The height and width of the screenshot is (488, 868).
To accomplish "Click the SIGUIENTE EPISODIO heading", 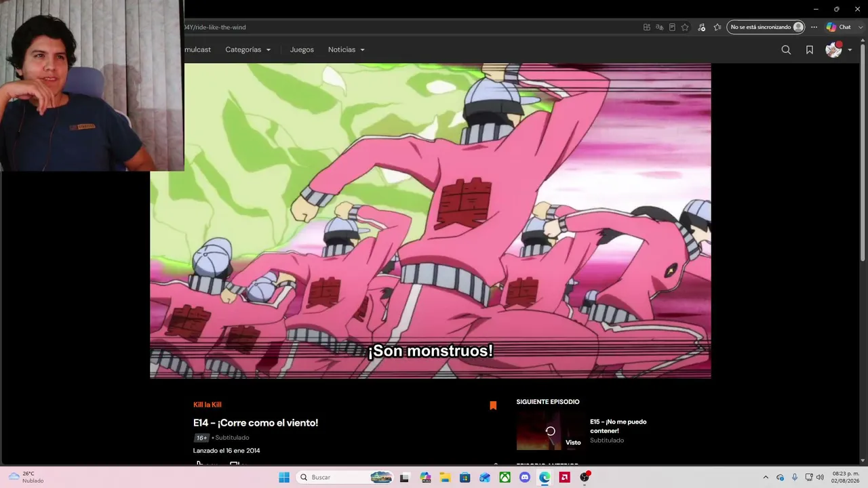I will click(548, 402).
